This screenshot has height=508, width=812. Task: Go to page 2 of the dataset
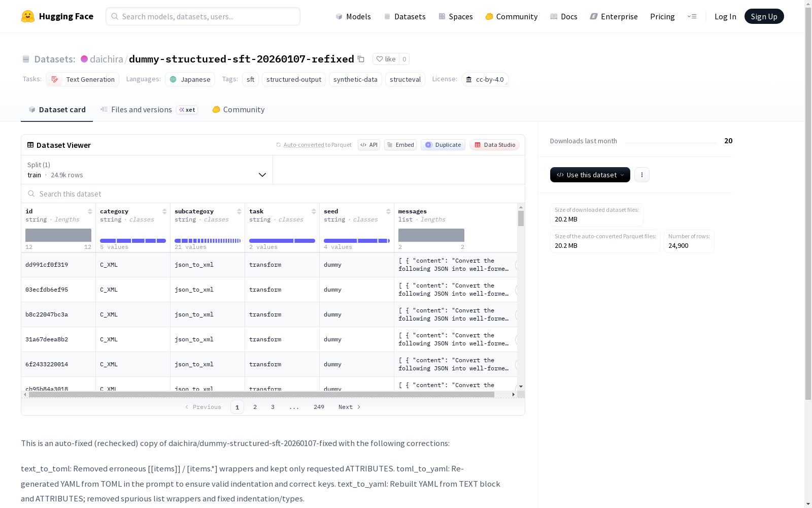click(x=255, y=407)
